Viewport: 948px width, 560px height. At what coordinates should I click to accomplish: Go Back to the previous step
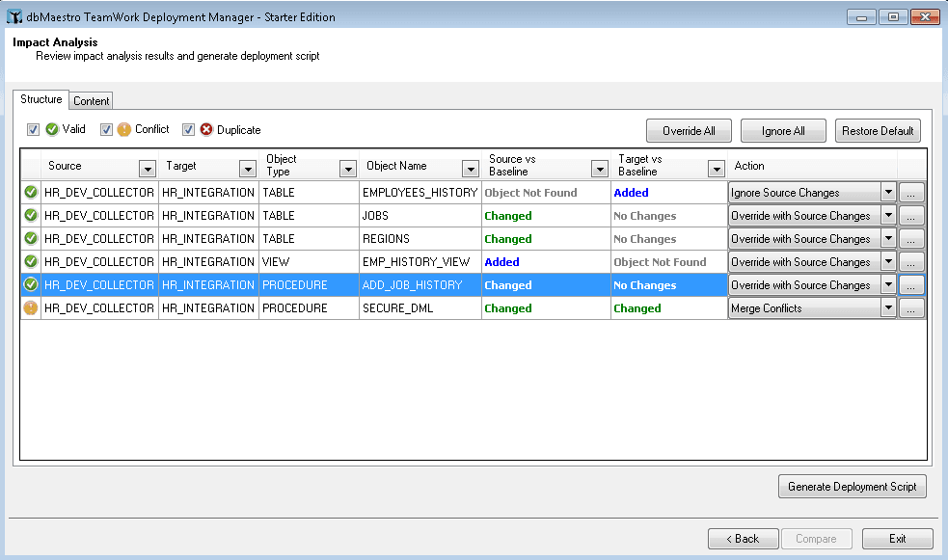click(743, 539)
